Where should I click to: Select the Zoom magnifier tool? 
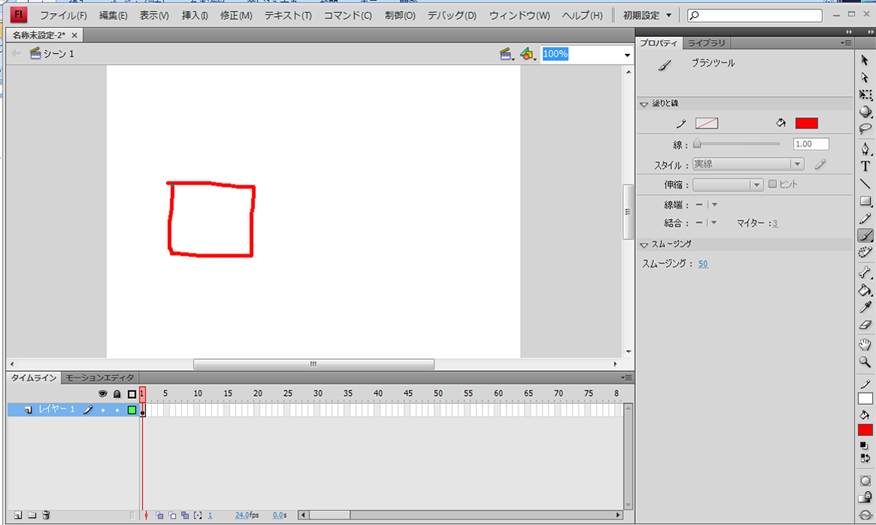tap(865, 361)
